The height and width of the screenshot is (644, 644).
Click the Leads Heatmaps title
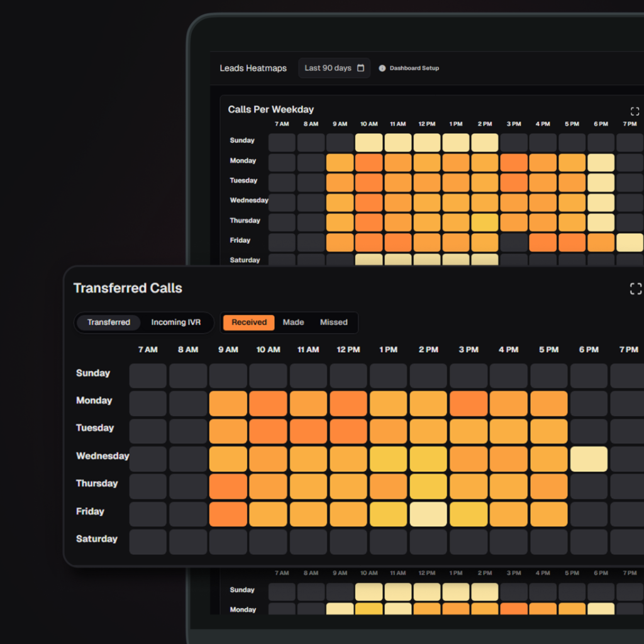coord(253,68)
